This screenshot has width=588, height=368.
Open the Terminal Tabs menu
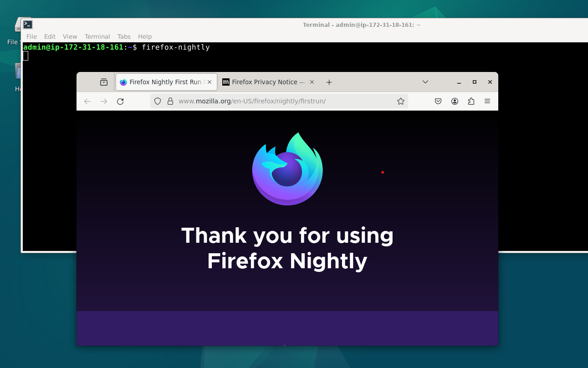point(124,36)
